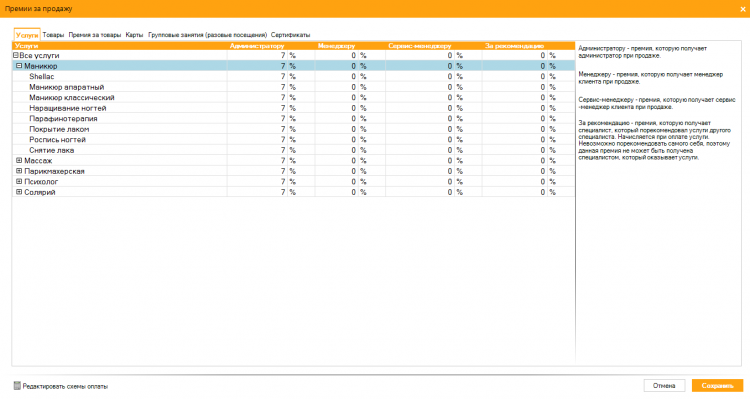The image size is (750, 399).
Task: Close the Премии за продажу window
Action: click(743, 9)
